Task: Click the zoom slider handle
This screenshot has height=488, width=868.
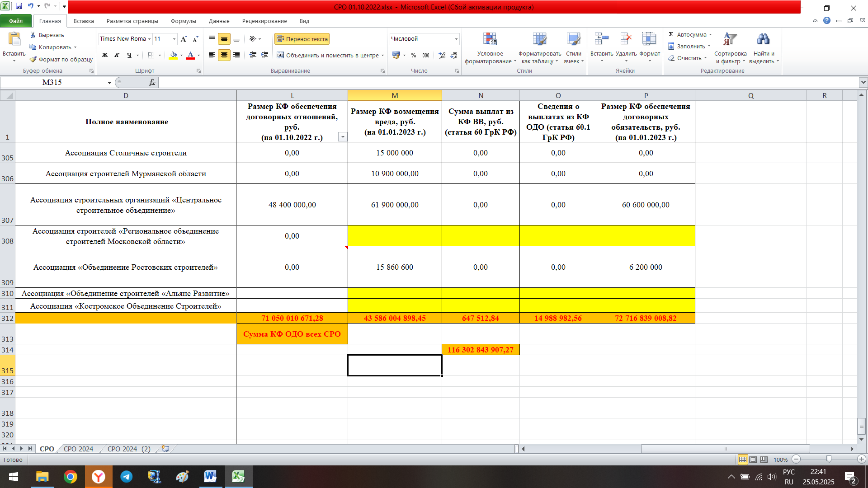Action: [x=829, y=459]
